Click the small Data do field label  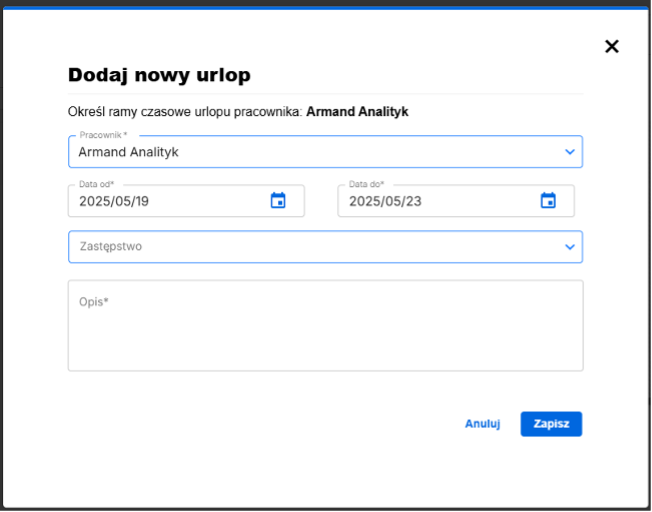[367, 184]
